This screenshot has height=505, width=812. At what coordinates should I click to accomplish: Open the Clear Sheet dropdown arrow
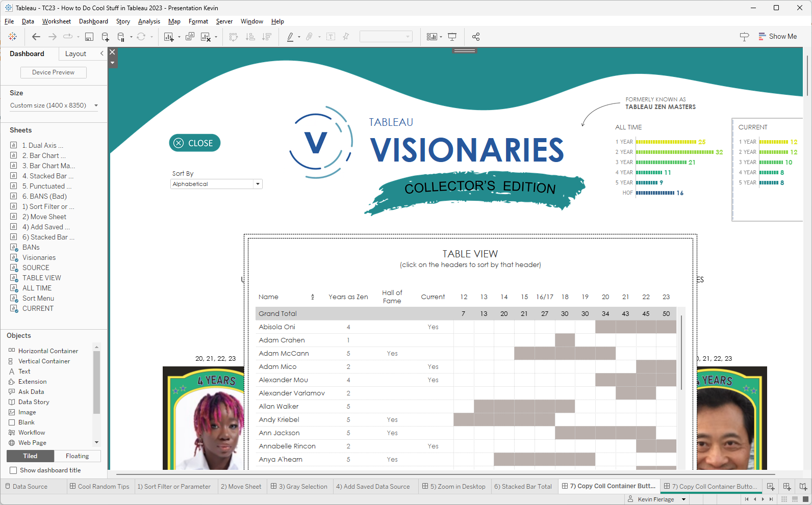[216, 37]
